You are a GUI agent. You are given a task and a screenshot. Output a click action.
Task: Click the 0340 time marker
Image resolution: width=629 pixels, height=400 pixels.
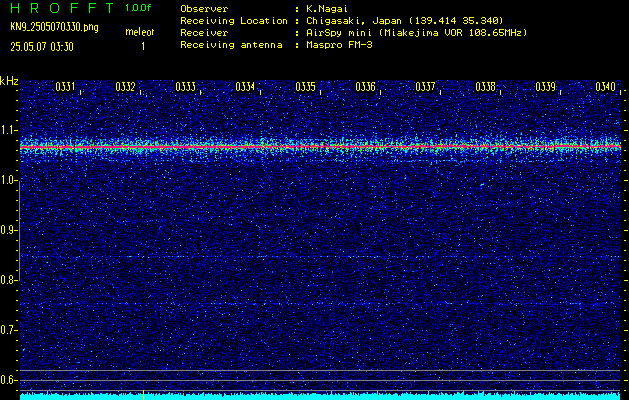605,87
